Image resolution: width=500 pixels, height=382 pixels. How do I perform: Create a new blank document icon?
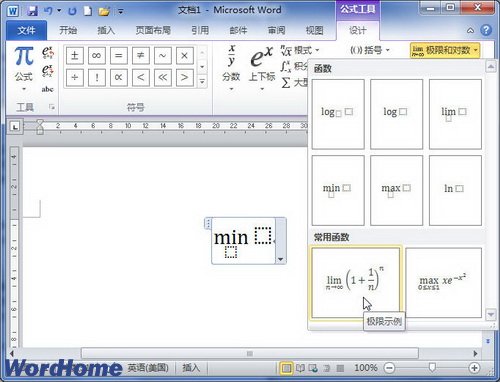[87, 11]
